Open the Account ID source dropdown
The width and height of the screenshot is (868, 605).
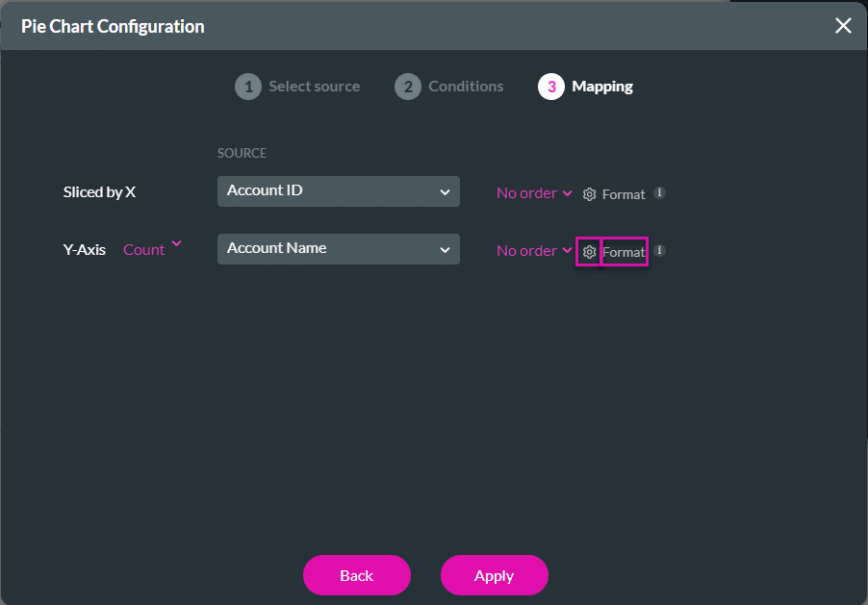coord(338,190)
